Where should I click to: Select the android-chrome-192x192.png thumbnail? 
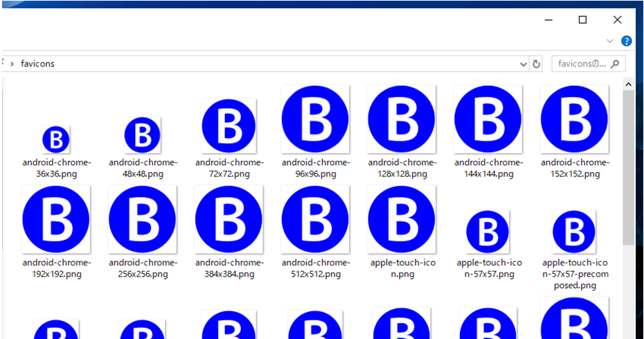point(56,219)
